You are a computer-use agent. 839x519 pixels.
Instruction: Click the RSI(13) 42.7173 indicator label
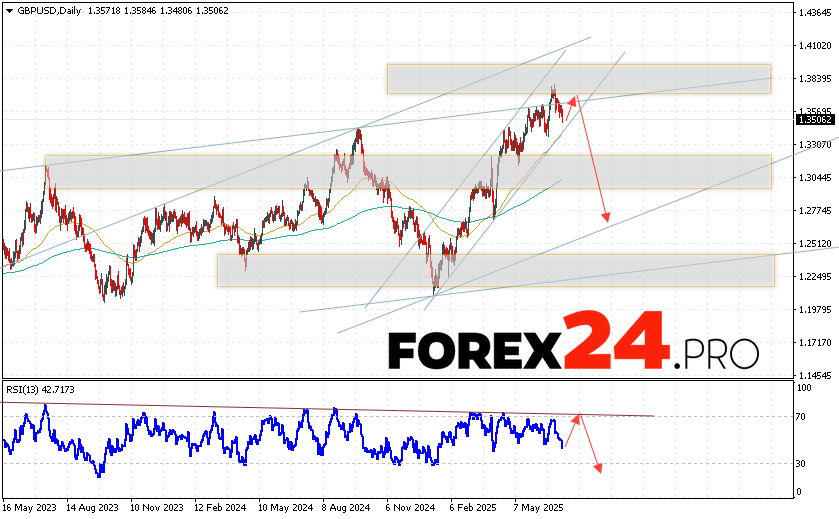click(40, 389)
